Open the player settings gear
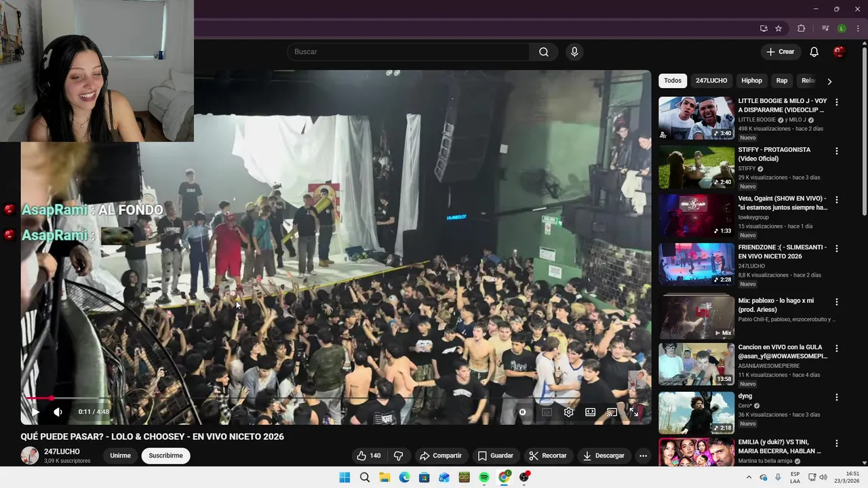Image resolution: width=868 pixels, height=488 pixels. (x=569, y=412)
